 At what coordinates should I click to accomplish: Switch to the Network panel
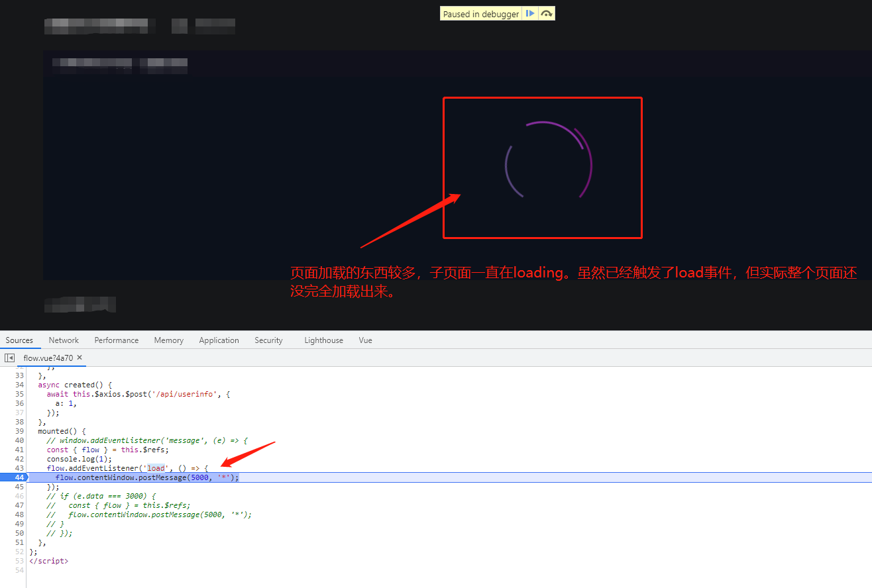pos(63,340)
